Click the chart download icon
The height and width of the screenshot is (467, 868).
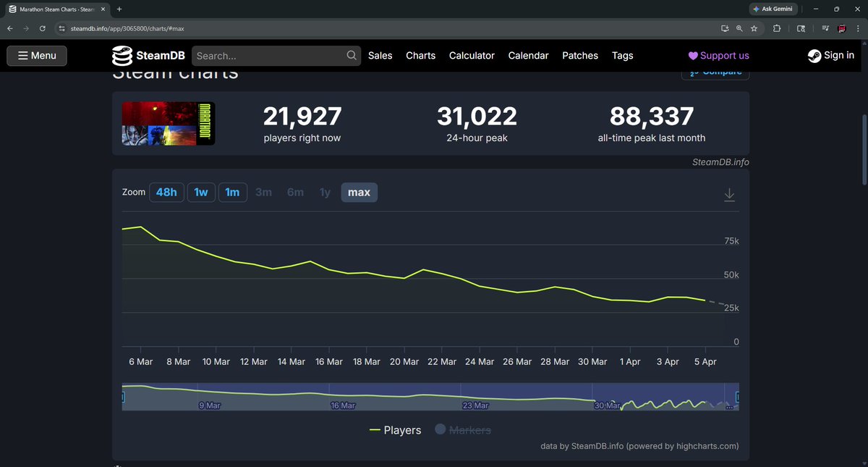pyautogui.click(x=730, y=194)
